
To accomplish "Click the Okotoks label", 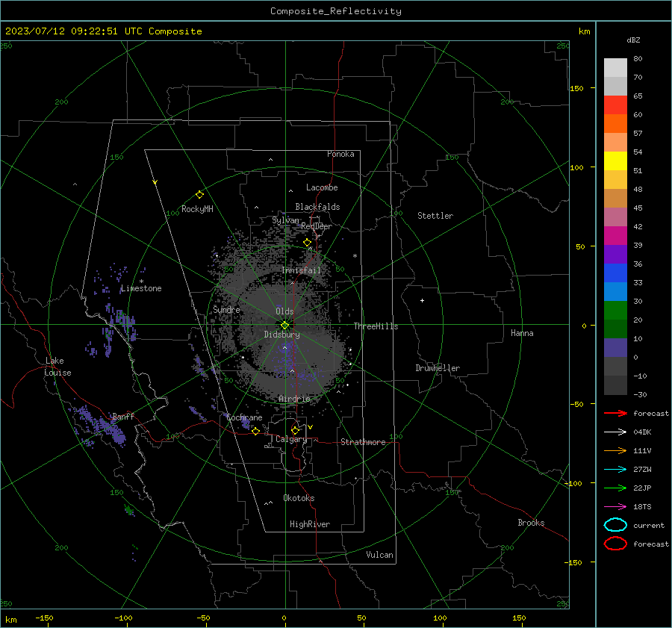I will click(x=299, y=498).
